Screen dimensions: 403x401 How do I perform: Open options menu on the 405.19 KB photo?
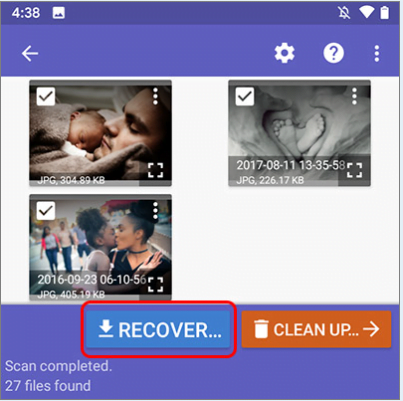[155, 211]
